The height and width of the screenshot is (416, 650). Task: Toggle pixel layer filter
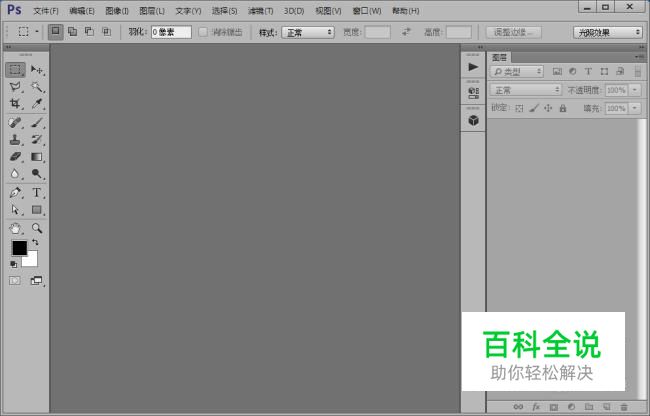click(557, 72)
